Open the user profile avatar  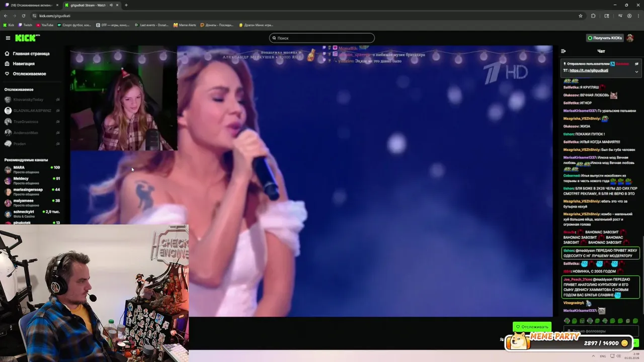[x=629, y=38]
